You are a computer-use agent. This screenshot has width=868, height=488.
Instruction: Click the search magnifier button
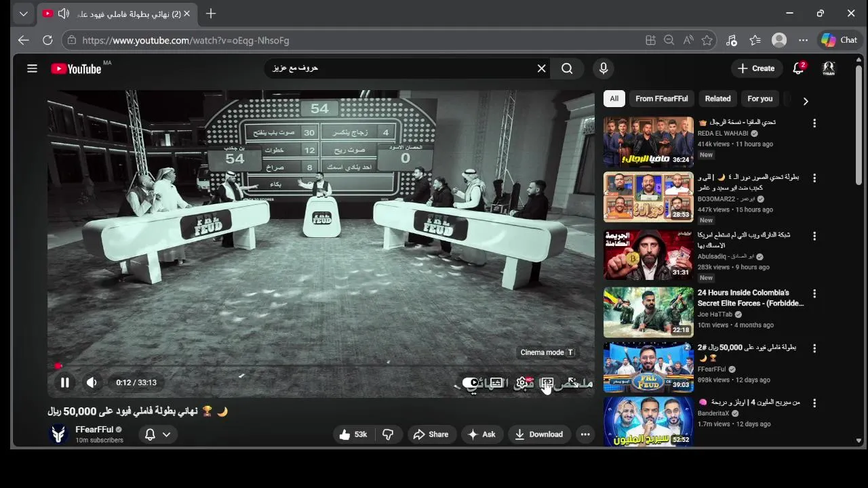pos(567,68)
